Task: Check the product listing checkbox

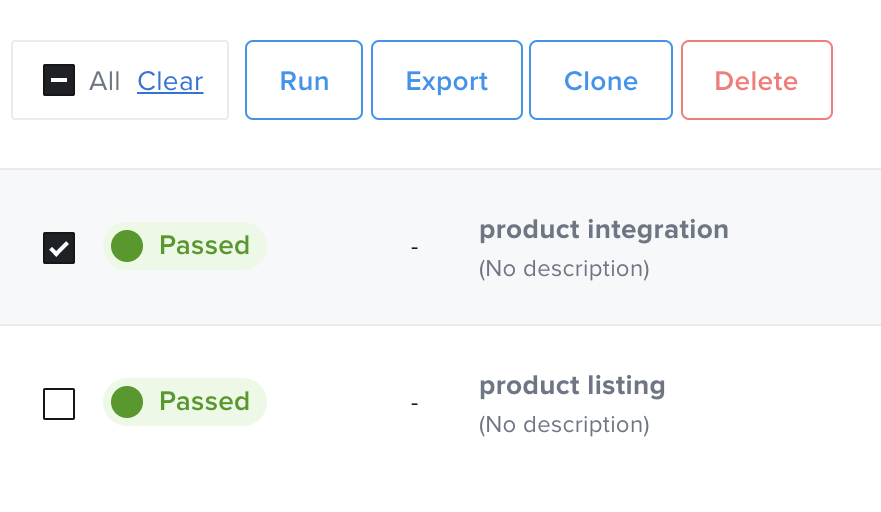Action: [x=59, y=404]
